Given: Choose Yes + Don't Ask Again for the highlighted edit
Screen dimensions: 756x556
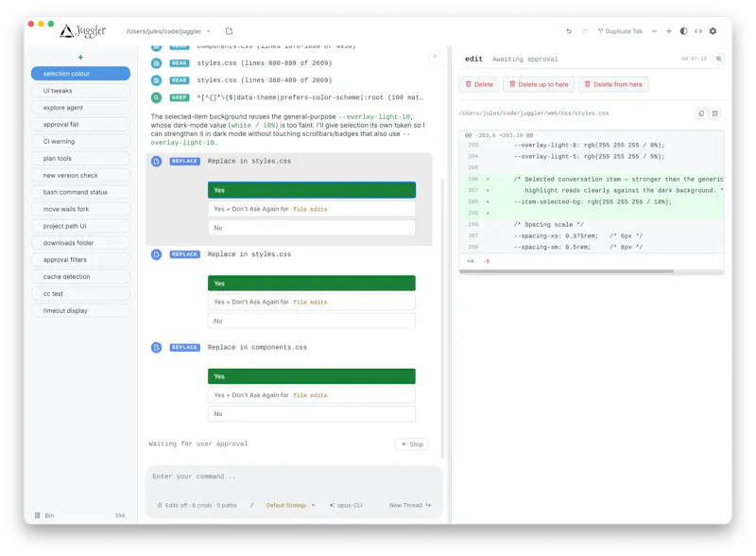Looking at the screenshot, I should tap(312, 209).
